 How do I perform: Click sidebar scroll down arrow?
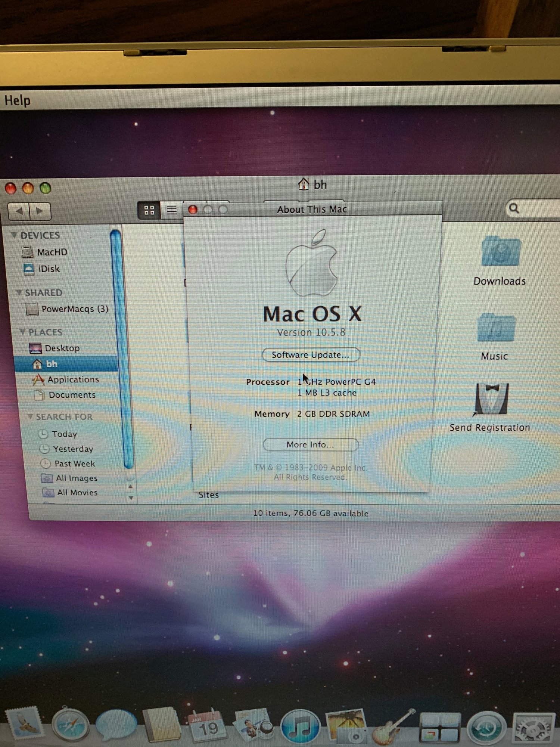click(x=131, y=498)
